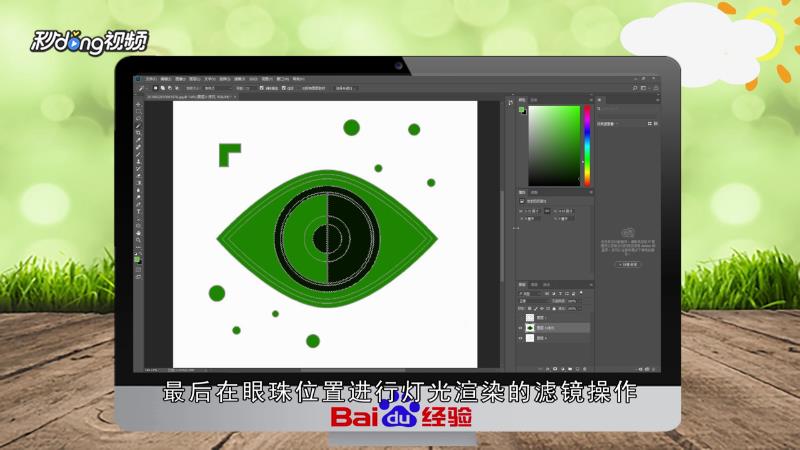Select the Gradient tool
The width and height of the screenshot is (800, 450).
[x=138, y=183]
